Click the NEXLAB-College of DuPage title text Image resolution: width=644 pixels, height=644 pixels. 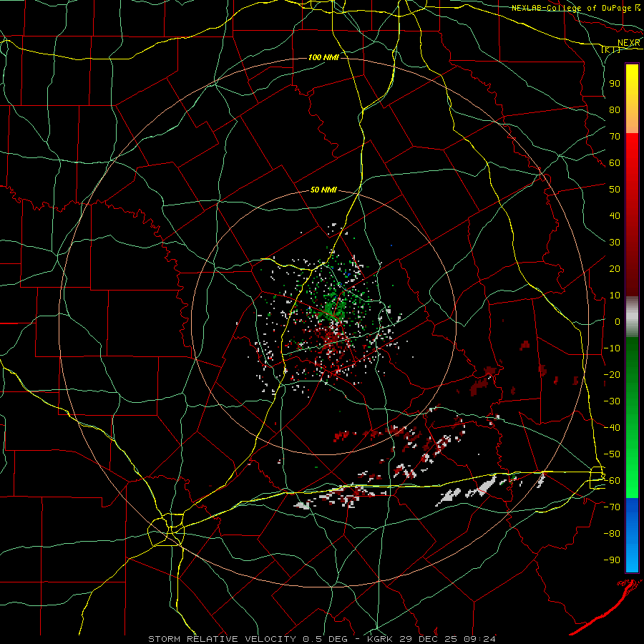coord(571,8)
